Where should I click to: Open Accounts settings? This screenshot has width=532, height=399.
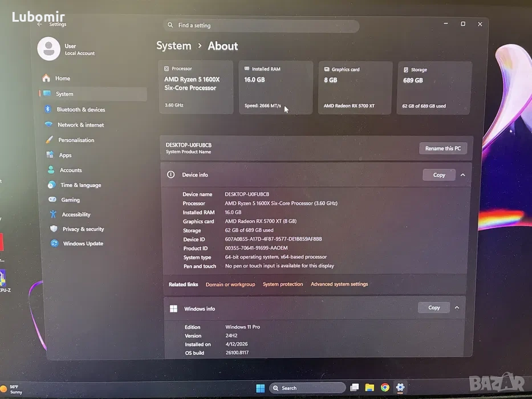(71, 170)
